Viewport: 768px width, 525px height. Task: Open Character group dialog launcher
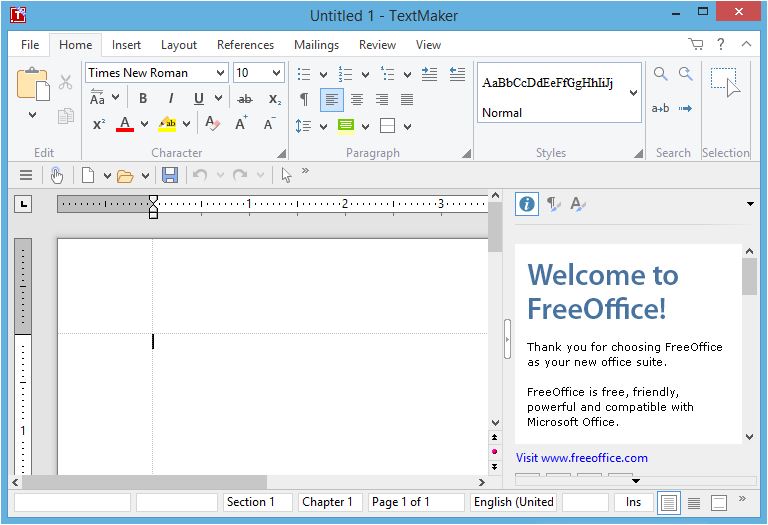281,154
